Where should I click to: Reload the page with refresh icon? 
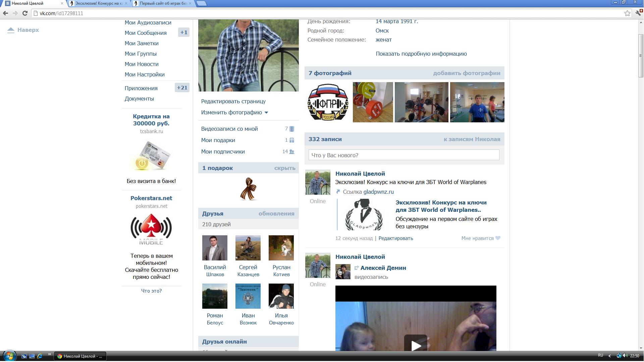pyautogui.click(x=25, y=13)
